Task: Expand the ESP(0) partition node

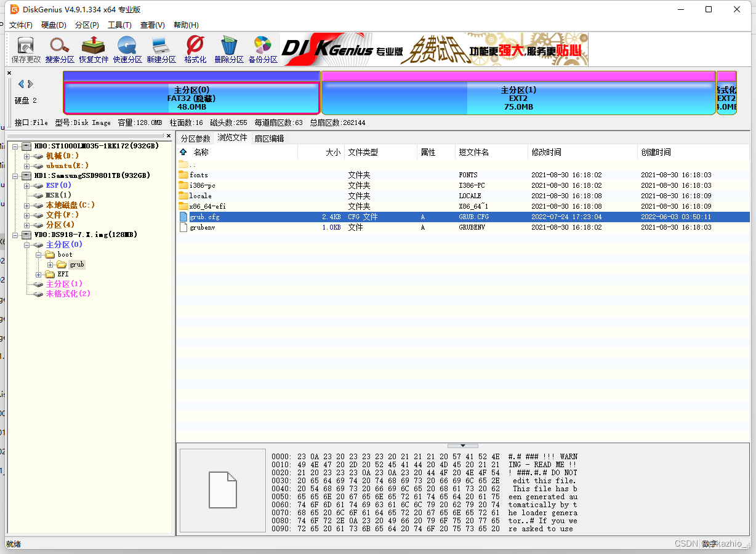Action: (x=26, y=186)
